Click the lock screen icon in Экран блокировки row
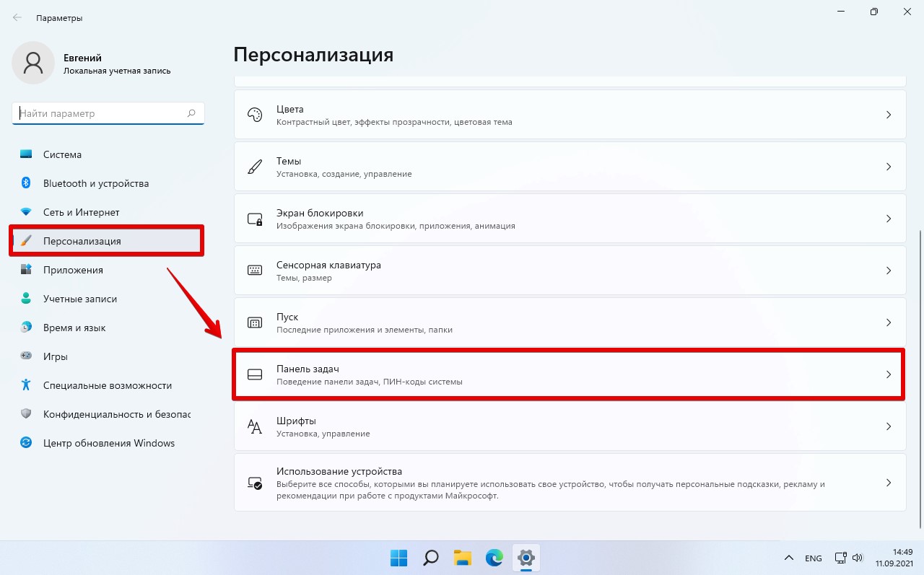The width and height of the screenshot is (924, 575). 255,219
